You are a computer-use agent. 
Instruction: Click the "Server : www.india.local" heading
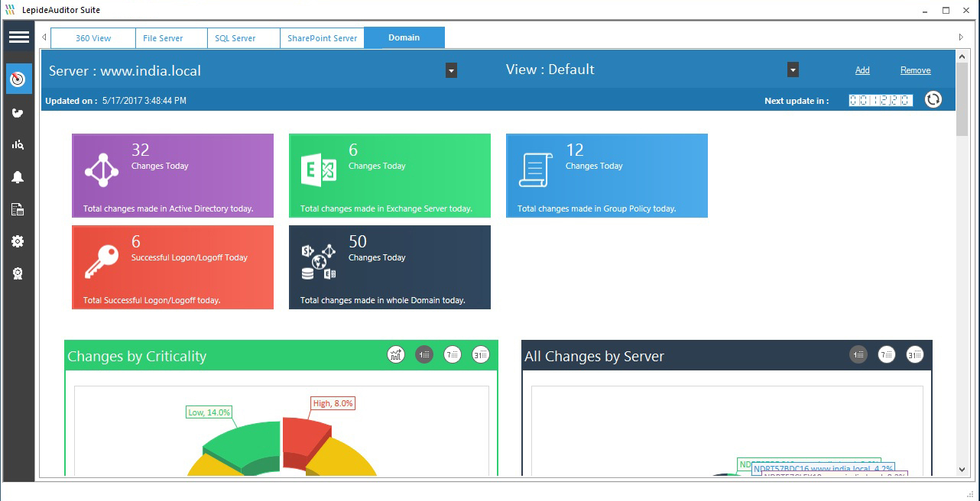click(x=125, y=71)
